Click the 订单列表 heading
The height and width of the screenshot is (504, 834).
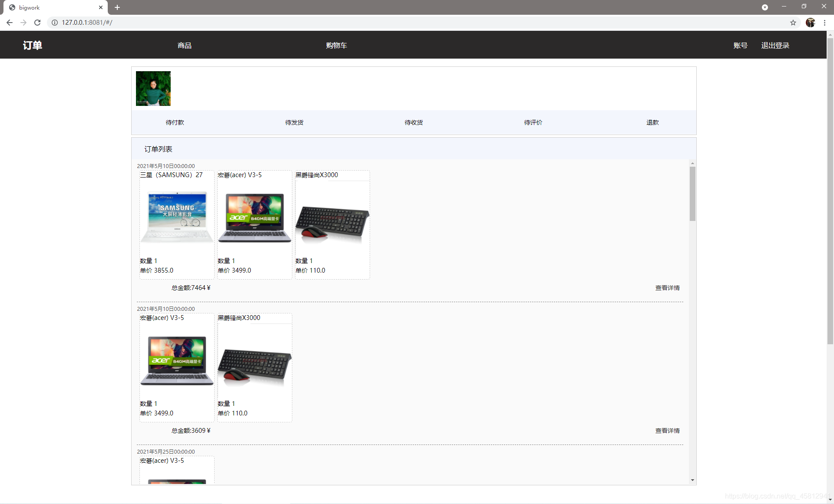(158, 149)
